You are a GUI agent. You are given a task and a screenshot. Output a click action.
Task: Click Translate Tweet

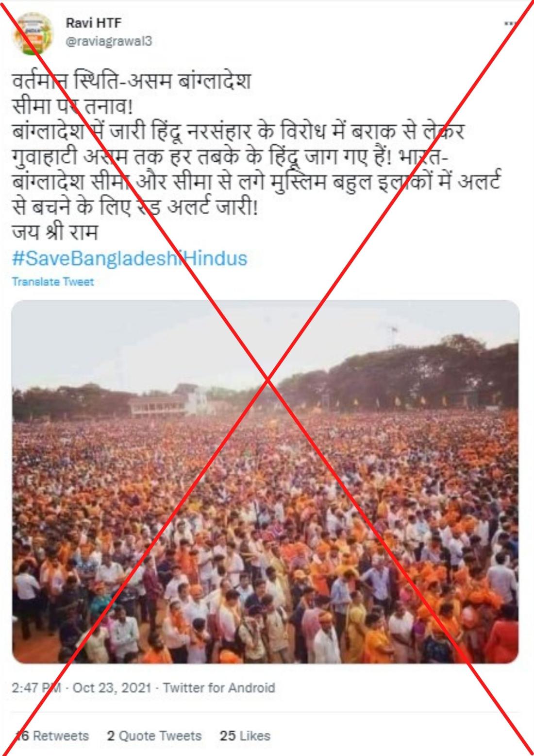(x=52, y=281)
